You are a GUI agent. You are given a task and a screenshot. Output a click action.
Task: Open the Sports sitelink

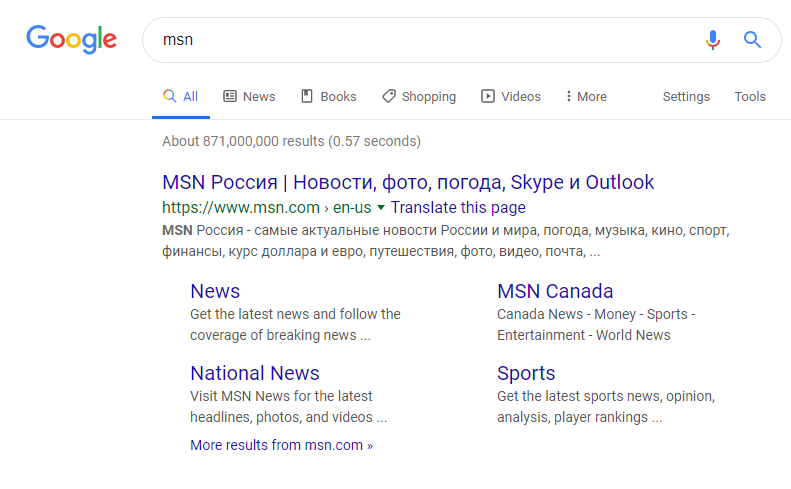tap(526, 373)
